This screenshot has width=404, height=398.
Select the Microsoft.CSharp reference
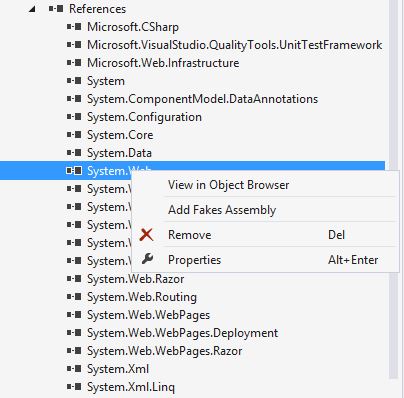pos(133,27)
